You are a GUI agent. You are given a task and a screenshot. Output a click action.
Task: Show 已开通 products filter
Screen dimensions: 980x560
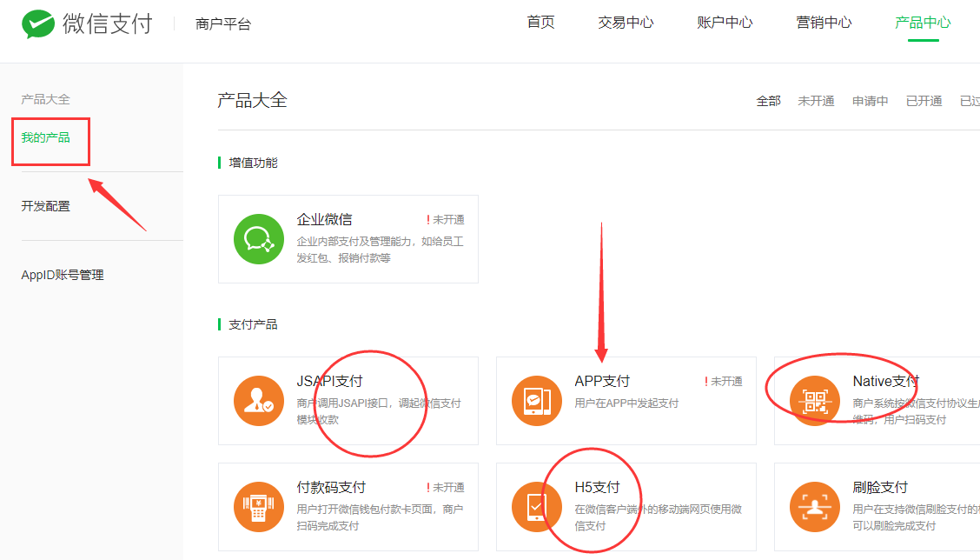(924, 101)
